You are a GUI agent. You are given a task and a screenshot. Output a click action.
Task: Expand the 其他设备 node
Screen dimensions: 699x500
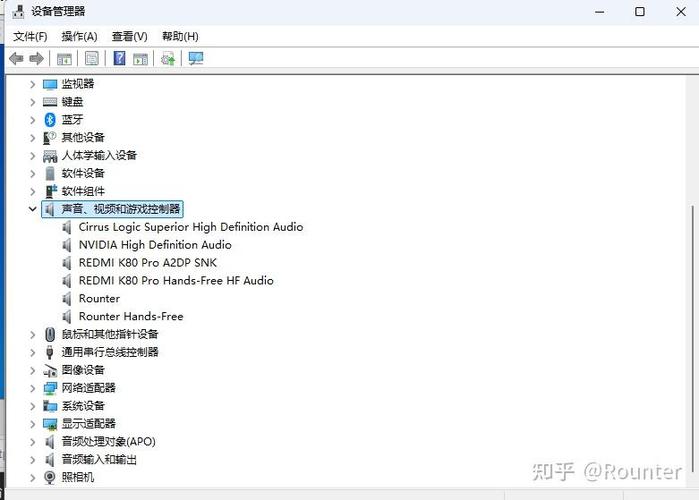[x=33, y=138]
